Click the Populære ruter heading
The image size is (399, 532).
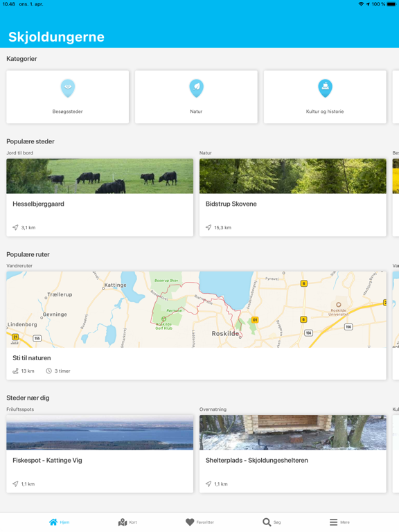(x=28, y=254)
